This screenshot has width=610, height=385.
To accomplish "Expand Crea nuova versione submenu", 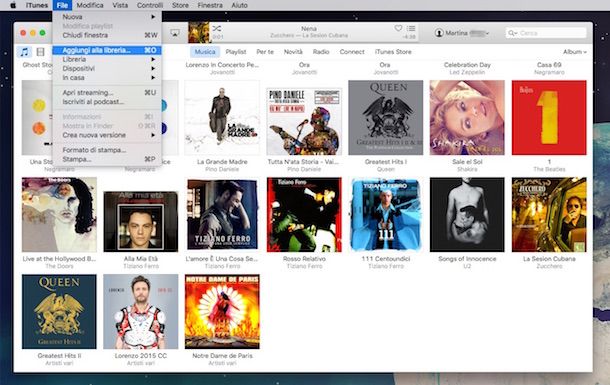I will click(107, 135).
